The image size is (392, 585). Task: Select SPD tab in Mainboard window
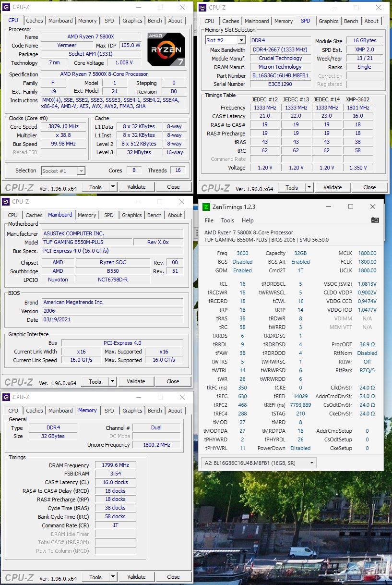click(109, 215)
